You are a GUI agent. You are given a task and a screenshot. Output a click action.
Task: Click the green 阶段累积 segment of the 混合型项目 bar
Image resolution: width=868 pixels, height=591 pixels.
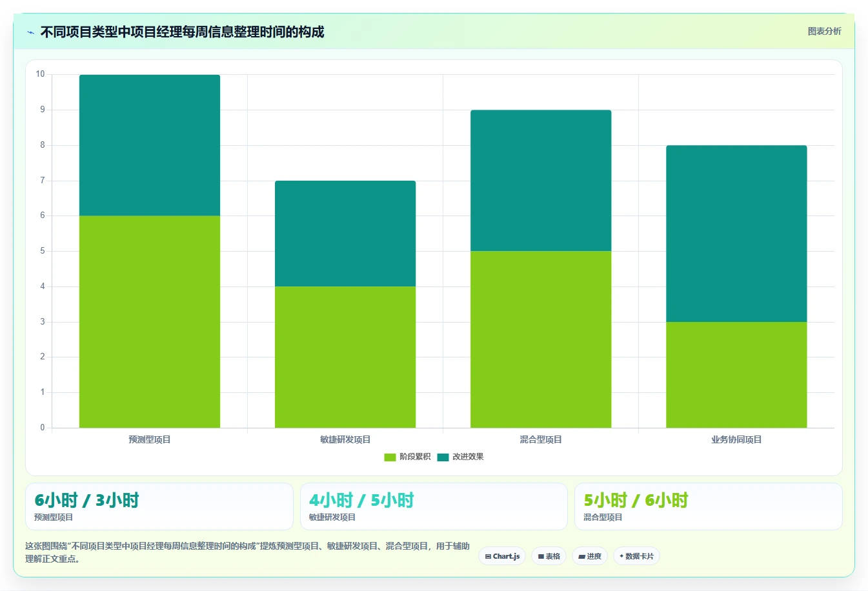tap(541, 339)
